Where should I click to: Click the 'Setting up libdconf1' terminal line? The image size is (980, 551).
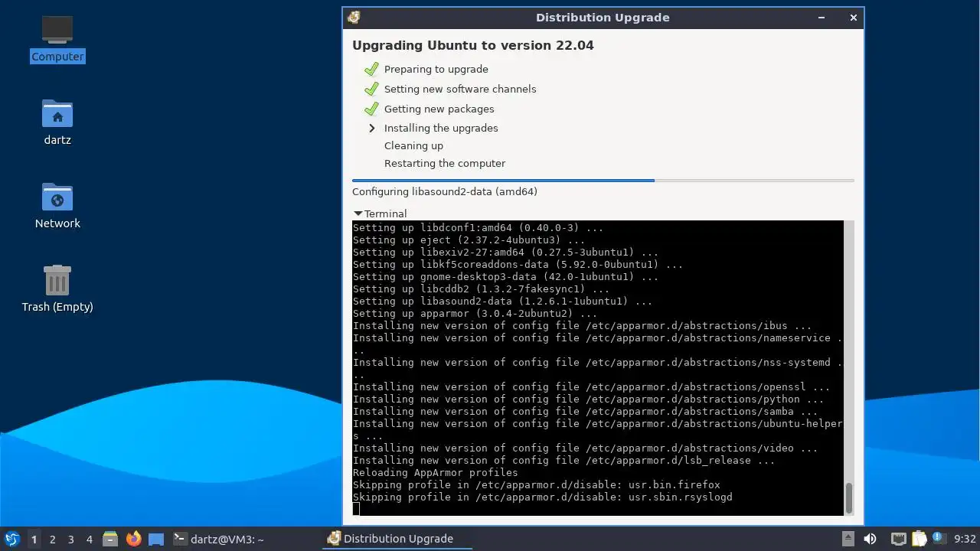coord(478,227)
